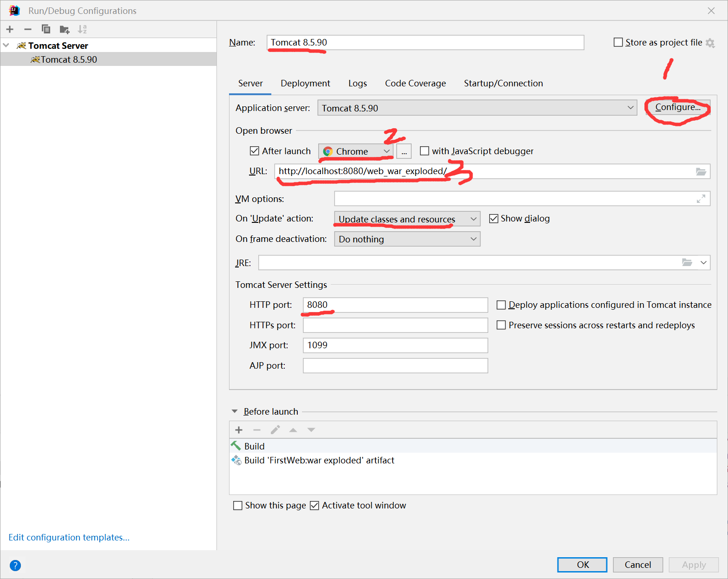The image size is (728, 579).
Task: Select Build 'FirstWeb:war exploded' artifact row
Action: 473,460
